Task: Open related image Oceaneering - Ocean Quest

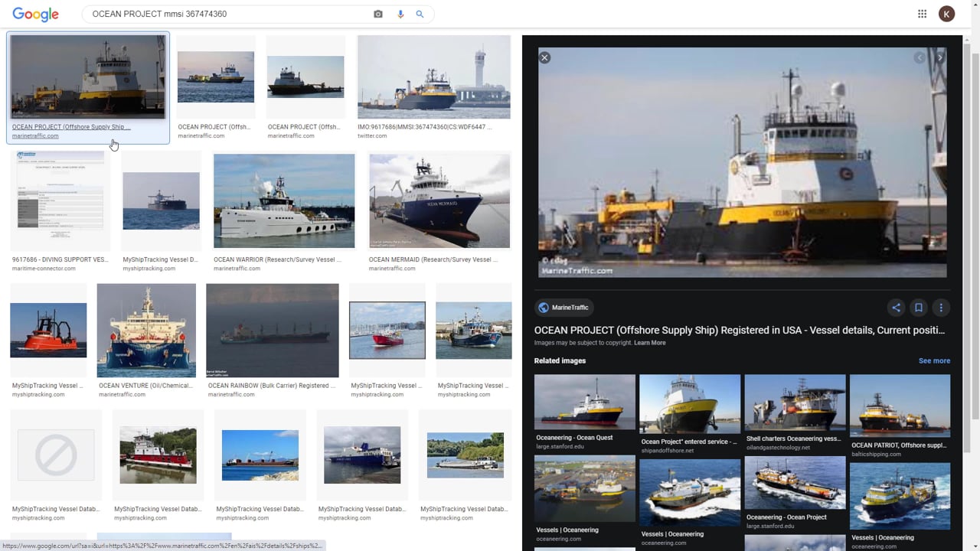Action: pos(585,403)
